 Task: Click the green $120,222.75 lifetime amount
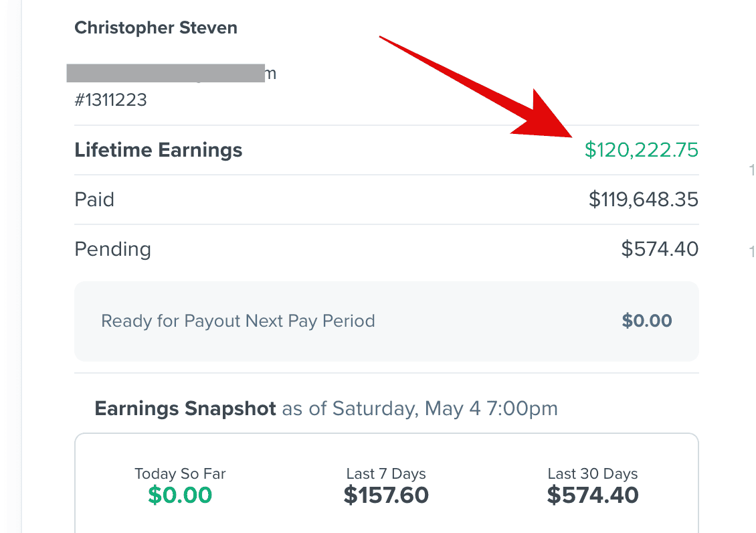tap(641, 150)
